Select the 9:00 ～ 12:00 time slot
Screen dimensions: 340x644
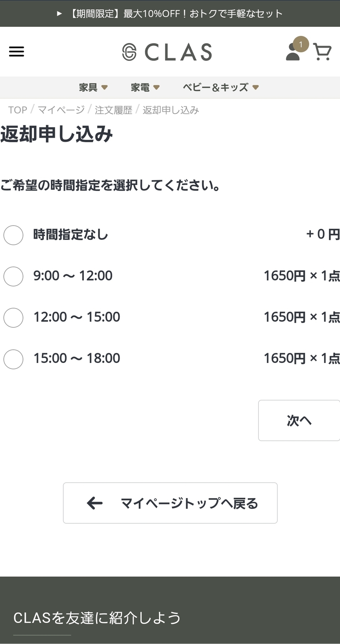pos(13,276)
